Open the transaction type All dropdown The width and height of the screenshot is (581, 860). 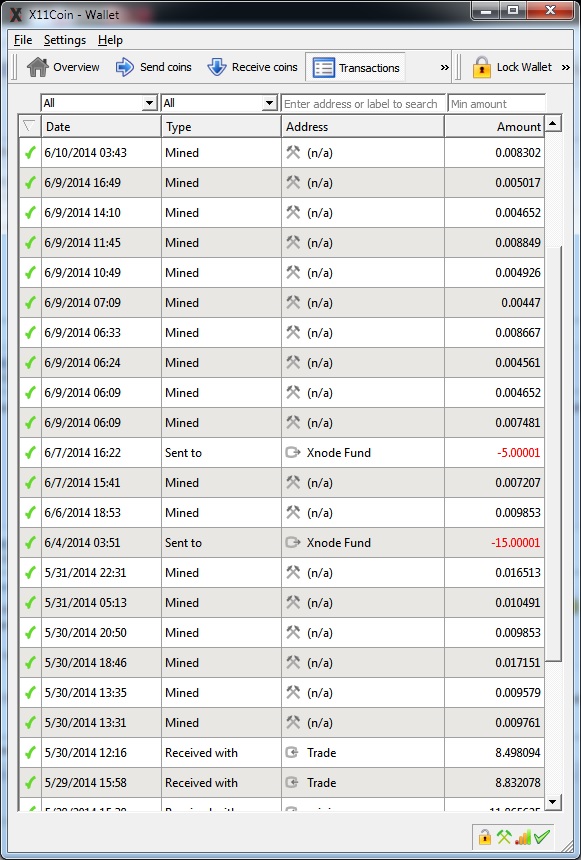(219, 103)
